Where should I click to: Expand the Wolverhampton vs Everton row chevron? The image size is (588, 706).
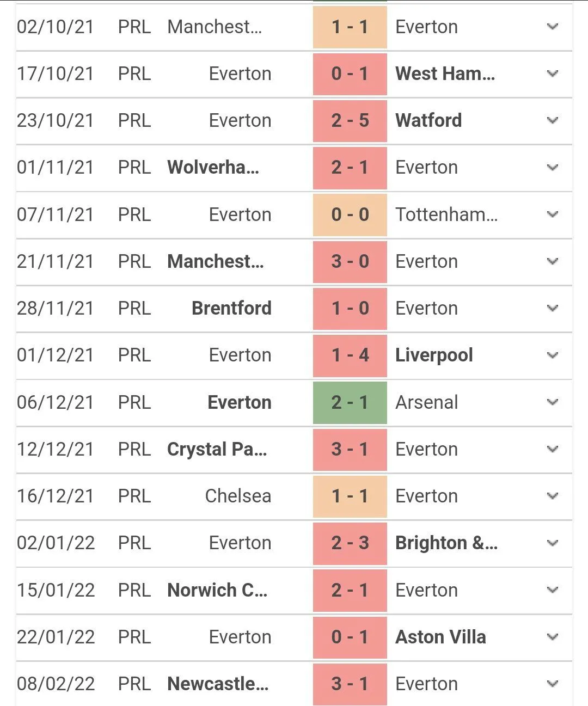click(553, 167)
